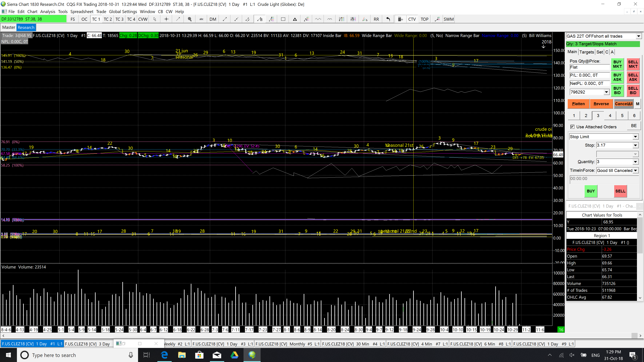Select the triangle drawing tool
This screenshot has height=362, width=644.
pos(295,19)
